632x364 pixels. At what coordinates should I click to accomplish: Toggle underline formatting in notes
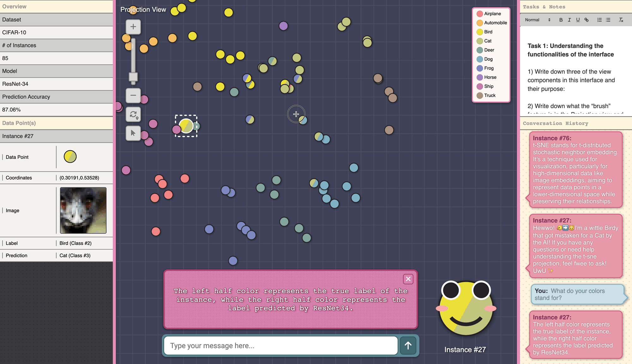coord(578,20)
